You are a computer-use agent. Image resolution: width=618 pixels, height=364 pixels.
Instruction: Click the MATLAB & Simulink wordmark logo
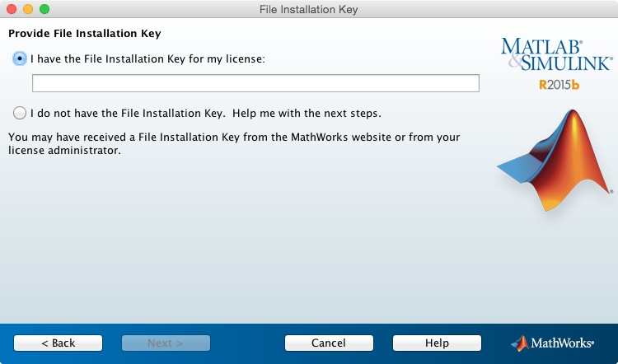click(556, 54)
